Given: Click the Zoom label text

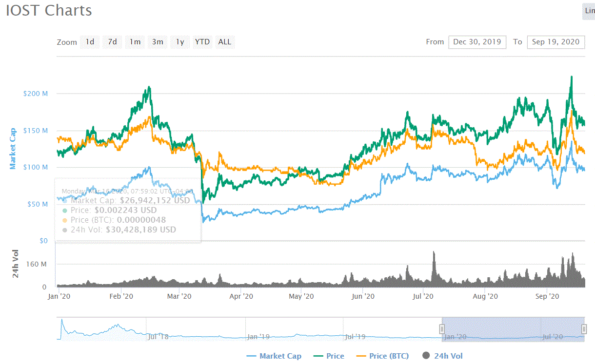Looking at the screenshot, I should 67,42.
